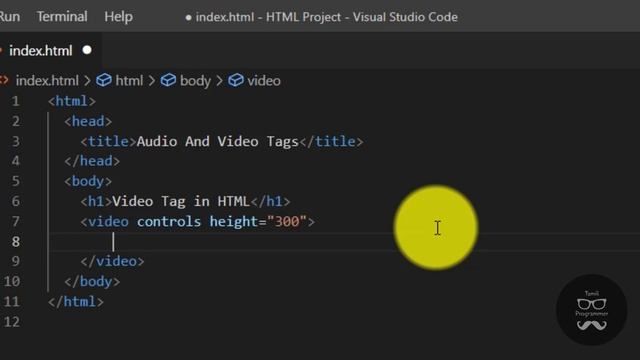This screenshot has width=640, height=360.
Task: Place cursor in opening <html> tag
Action: pos(72,101)
